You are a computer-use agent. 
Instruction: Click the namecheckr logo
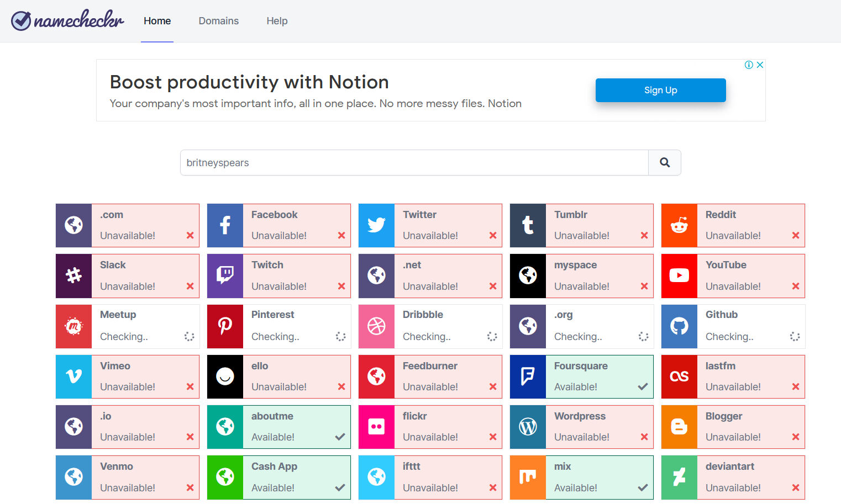tap(67, 20)
